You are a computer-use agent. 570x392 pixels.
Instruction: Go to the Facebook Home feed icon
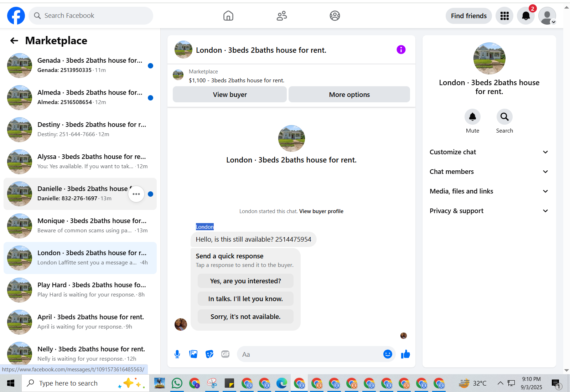pyautogui.click(x=228, y=16)
